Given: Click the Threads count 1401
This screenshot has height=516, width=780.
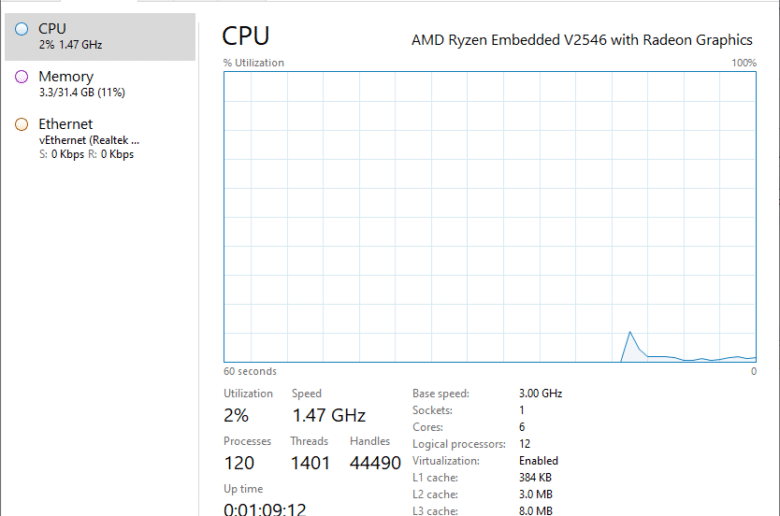Looking at the screenshot, I should pyautogui.click(x=310, y=463).
